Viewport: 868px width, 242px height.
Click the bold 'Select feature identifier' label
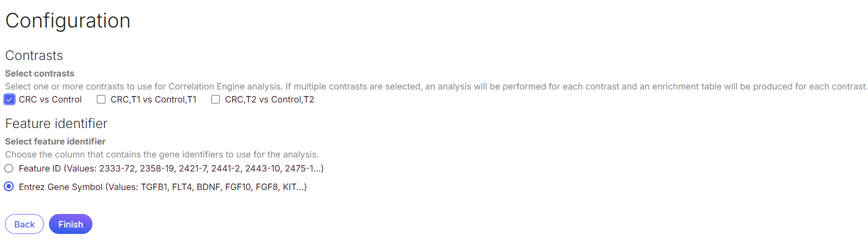pyautogui.click(x=55, y=141)
